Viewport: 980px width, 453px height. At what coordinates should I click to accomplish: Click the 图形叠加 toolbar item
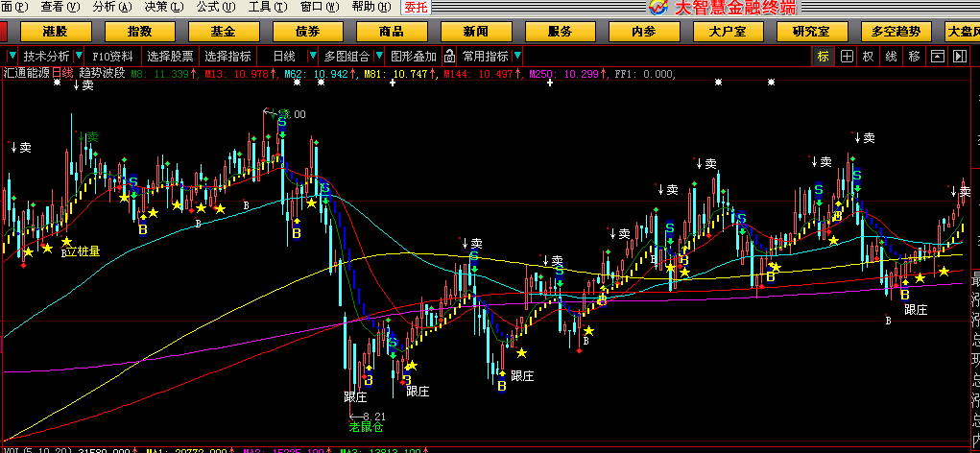[414, 57]
